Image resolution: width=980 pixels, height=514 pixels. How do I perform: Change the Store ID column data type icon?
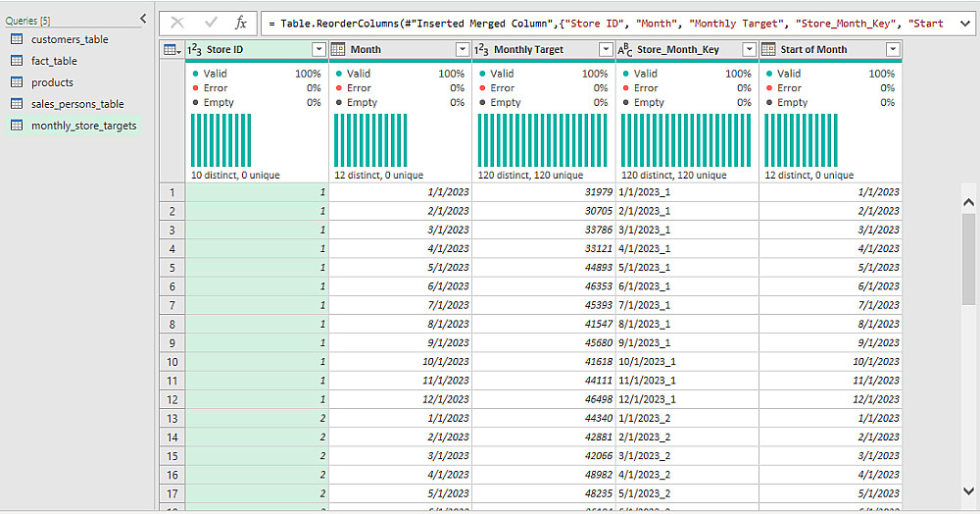coord(194,49)
